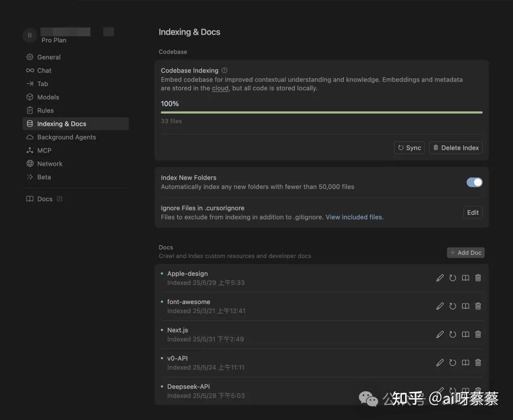
Task: Select the Rules sidebar item
Action: pos(46,110)
